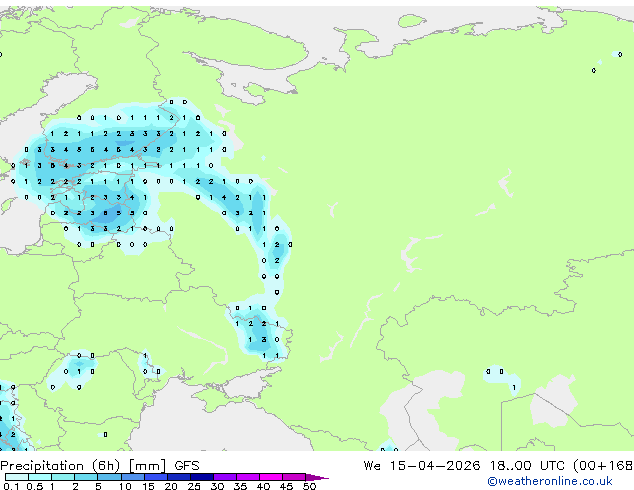Image resolution: width=634 pixels, height=490 pixels.
Task: Select the 0.5–1 mm legend color box
Action: (x=40, y=477)
